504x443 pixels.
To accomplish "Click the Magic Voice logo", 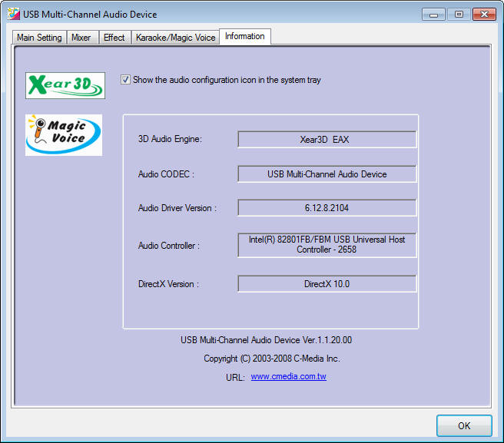I will 64,135.
